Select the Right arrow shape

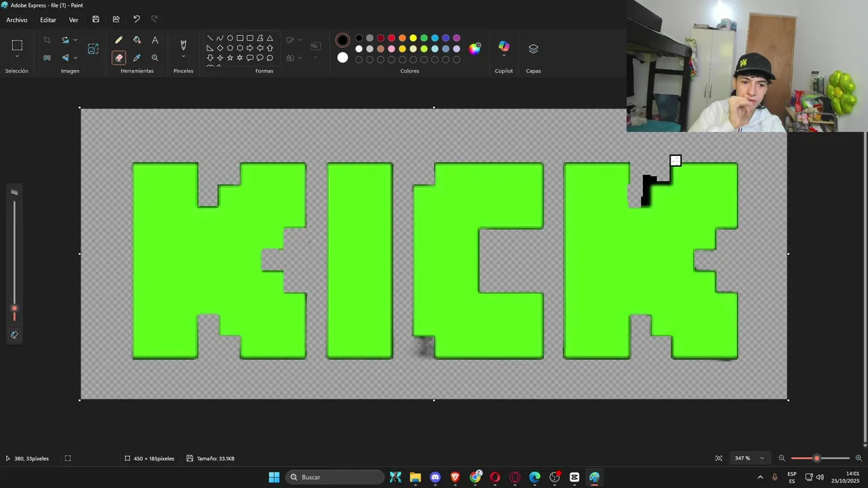pos(250,48)
